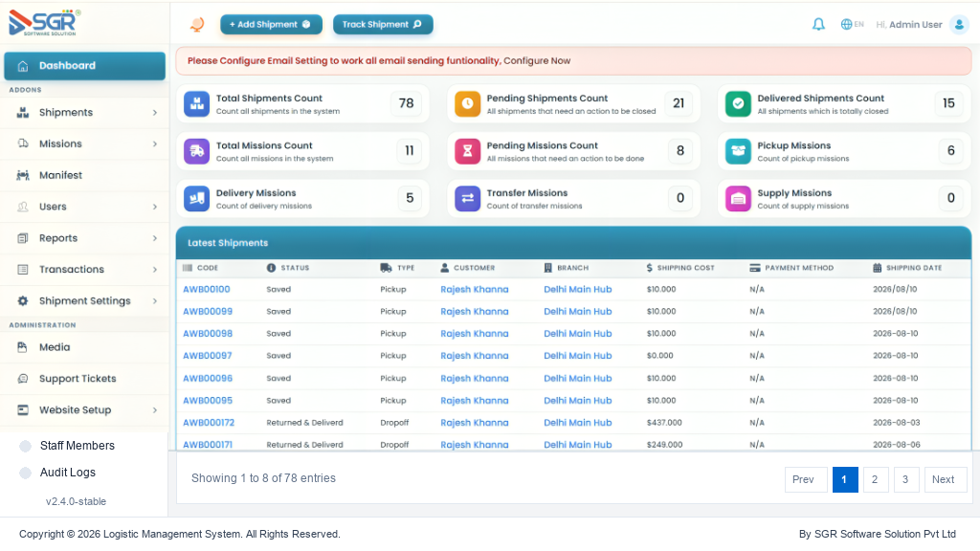Click the Supply Missions pink icon
The width and height of the screenshot is (980, 551).
pyautogui.click(x=738, y=199)
